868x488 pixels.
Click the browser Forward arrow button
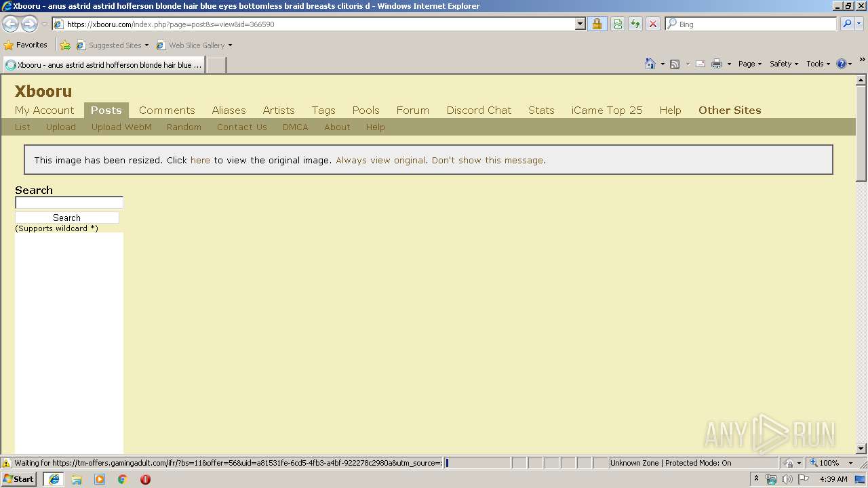pyautogui.click(x=29, y=24)
